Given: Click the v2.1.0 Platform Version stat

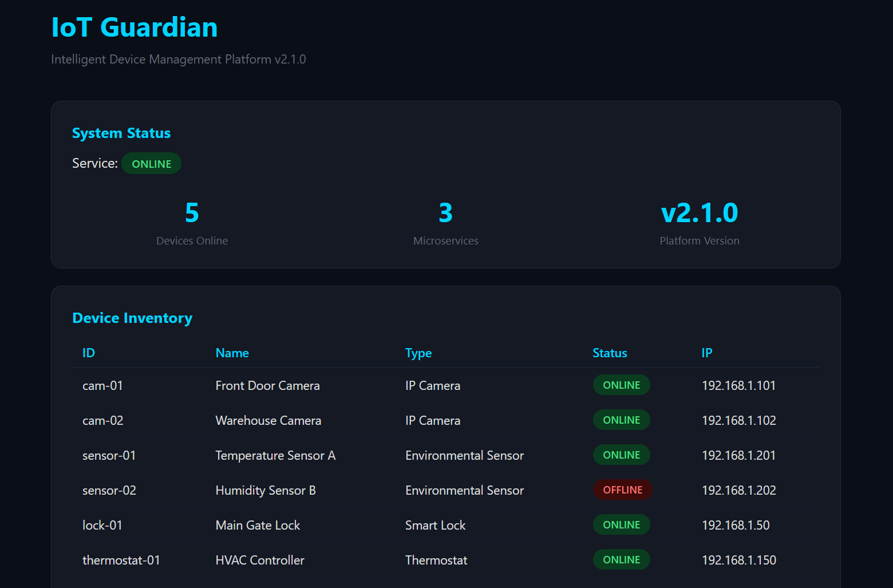Looking at the screenshot, I should coord(699,213).
